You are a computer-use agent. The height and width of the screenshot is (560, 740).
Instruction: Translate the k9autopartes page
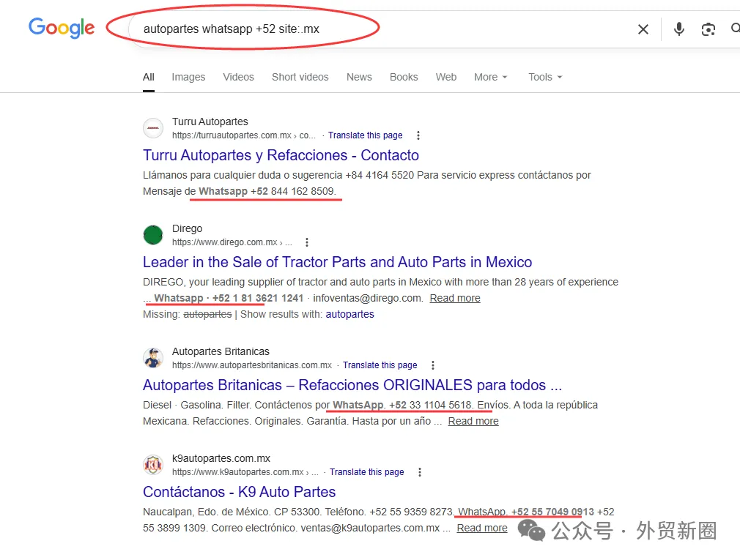pos(366,472)
